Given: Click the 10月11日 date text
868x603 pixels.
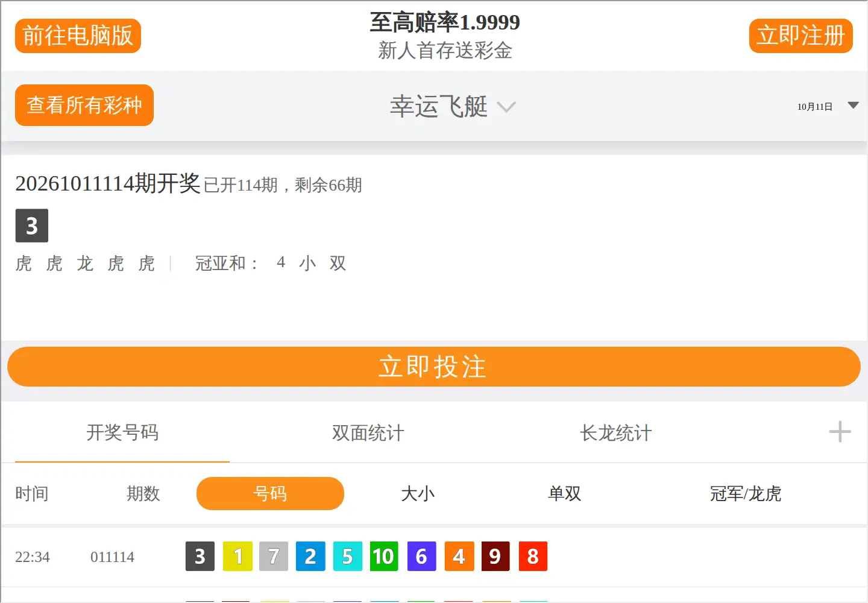Looking at the screenshot, I should pos(815,107).
